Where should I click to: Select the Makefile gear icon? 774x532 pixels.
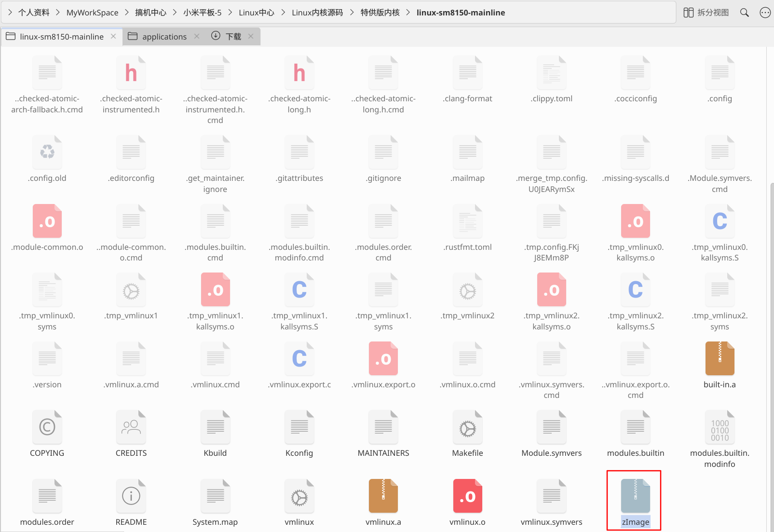click(467, 427)
